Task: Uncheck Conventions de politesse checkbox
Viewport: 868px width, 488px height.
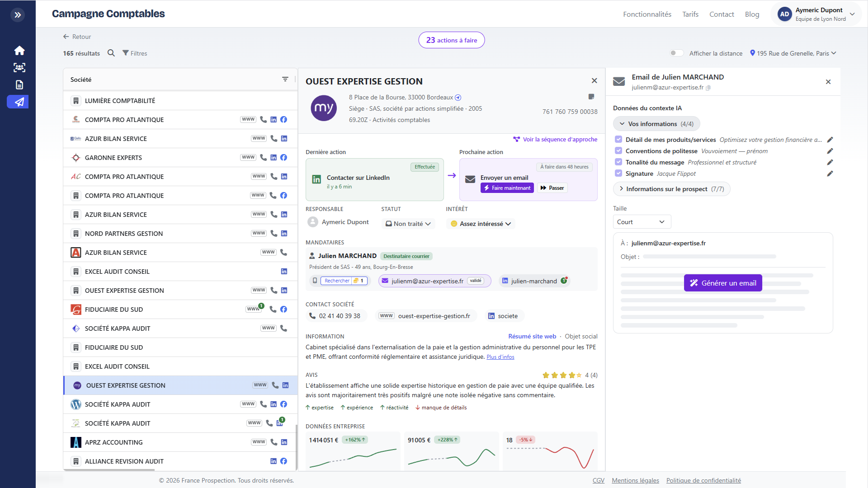Action: tap(618, 151)
